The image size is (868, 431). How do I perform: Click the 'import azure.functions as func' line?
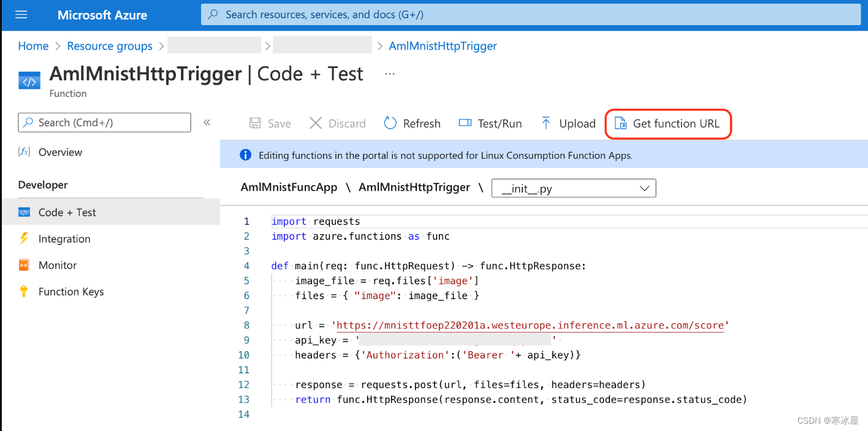coord(360,236)
